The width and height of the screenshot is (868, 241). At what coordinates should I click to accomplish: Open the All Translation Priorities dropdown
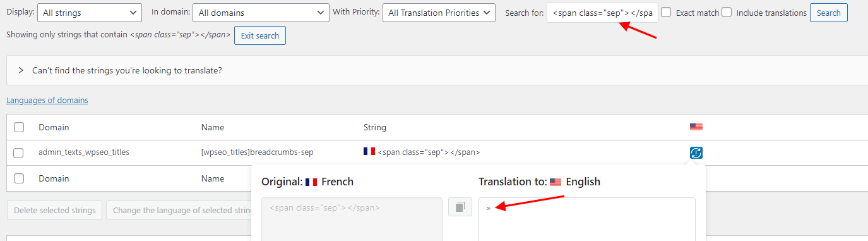point(439,13)
